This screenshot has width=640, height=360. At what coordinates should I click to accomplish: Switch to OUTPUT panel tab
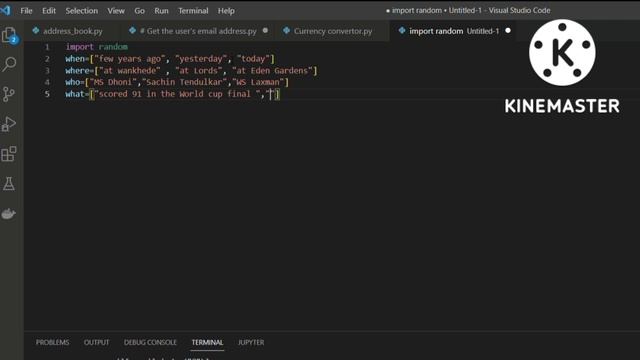point(97,342)
